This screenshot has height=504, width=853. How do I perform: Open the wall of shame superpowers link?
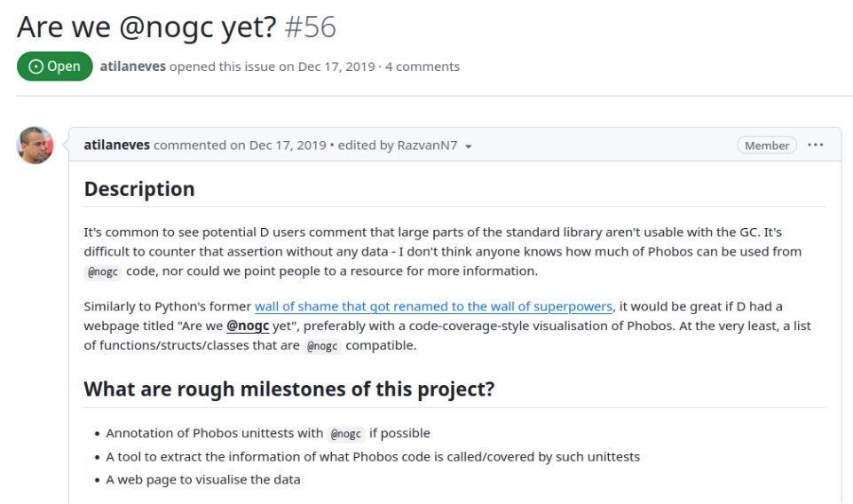[433, 306]
